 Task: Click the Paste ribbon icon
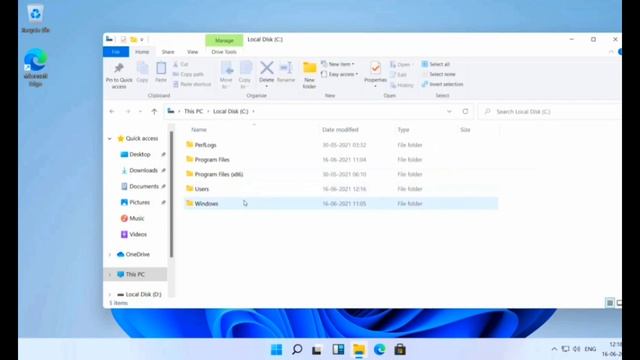point(161,68)
